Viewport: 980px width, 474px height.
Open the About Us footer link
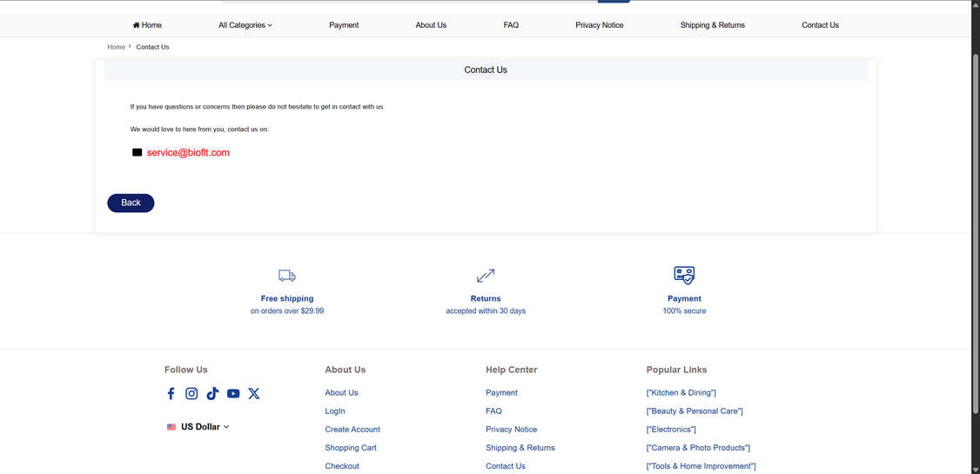click(x=341, y=393)
